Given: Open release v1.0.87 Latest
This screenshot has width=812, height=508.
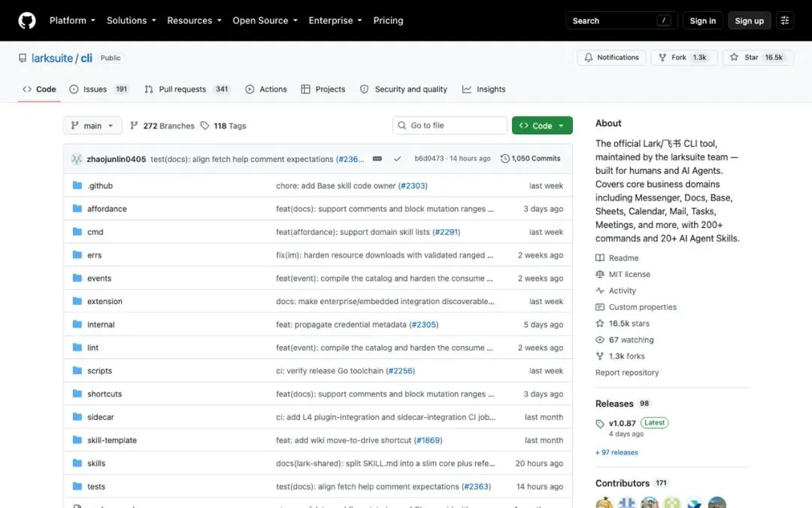Looking at the screenshot, I should click(632, 423).
